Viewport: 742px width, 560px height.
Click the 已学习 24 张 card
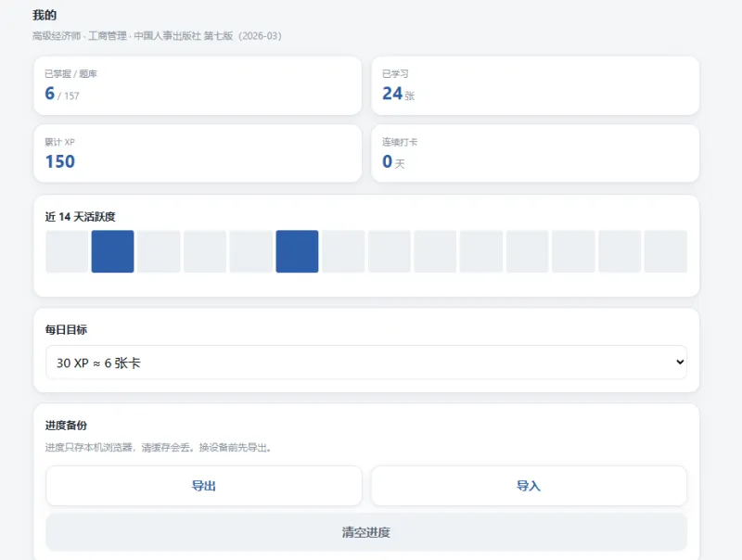point(535,85)
